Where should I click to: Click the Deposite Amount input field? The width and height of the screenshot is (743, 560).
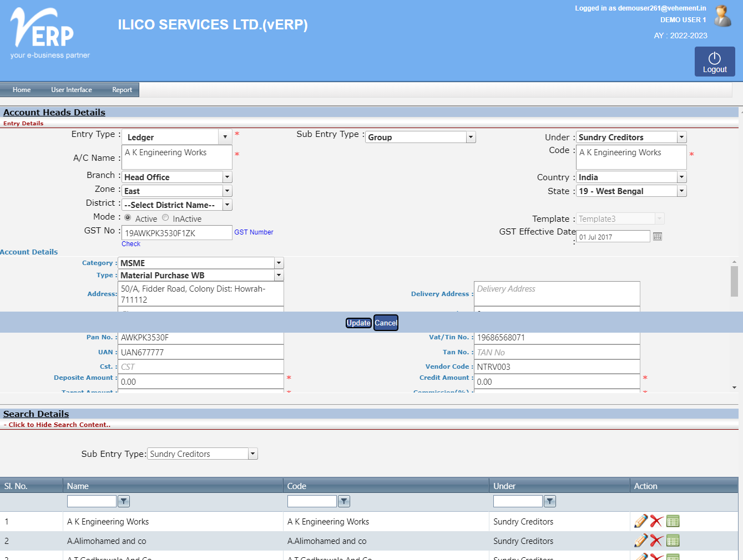pyautogui.click(x=201, y=381)
